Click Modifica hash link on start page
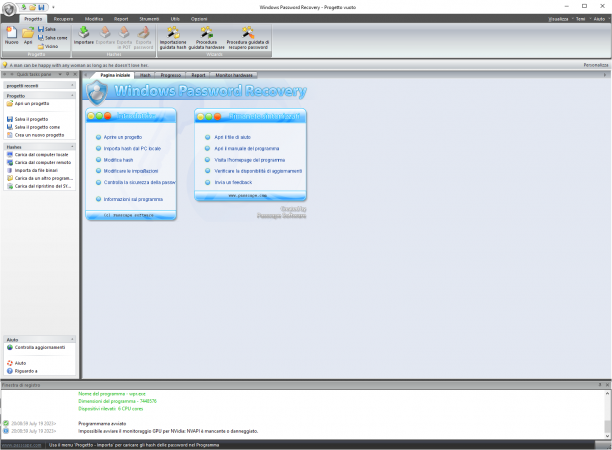Image resolution: width=612 pixels, height=450 pixels. [118, 160]
